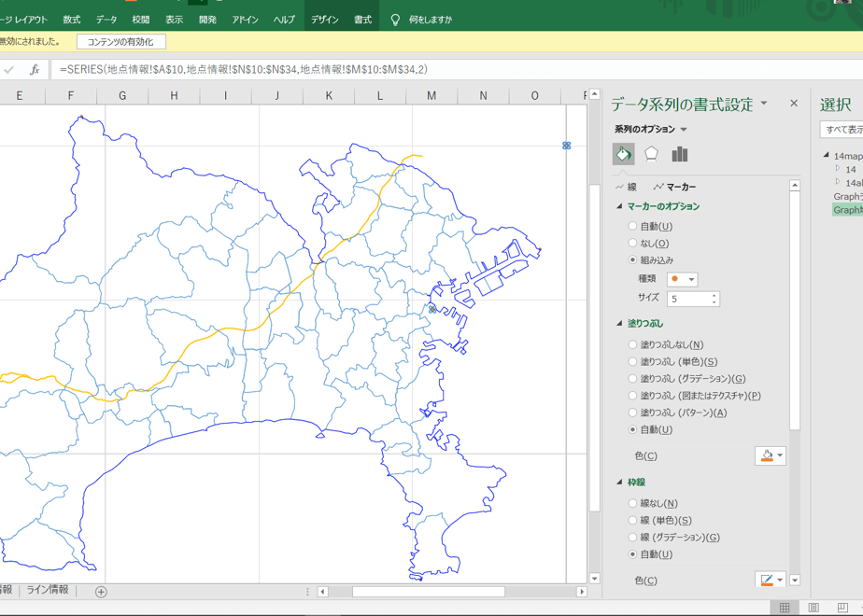Image resolution: width=863 pixels, height=616 pixels.
Task: Select 線 (単色)(S) border option
Action: coord(660,520)
